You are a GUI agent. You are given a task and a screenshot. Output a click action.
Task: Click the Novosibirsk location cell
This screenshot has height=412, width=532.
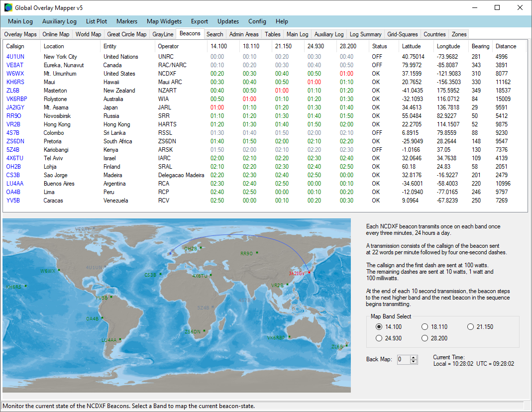[57, 116]
